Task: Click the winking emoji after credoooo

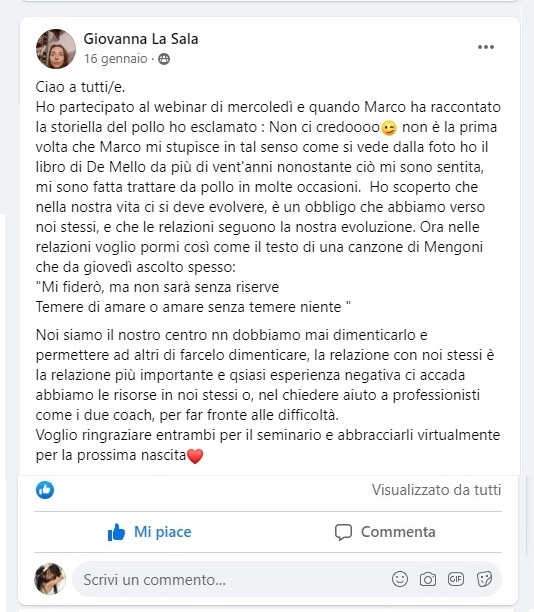Action: (x=389, y=128)
